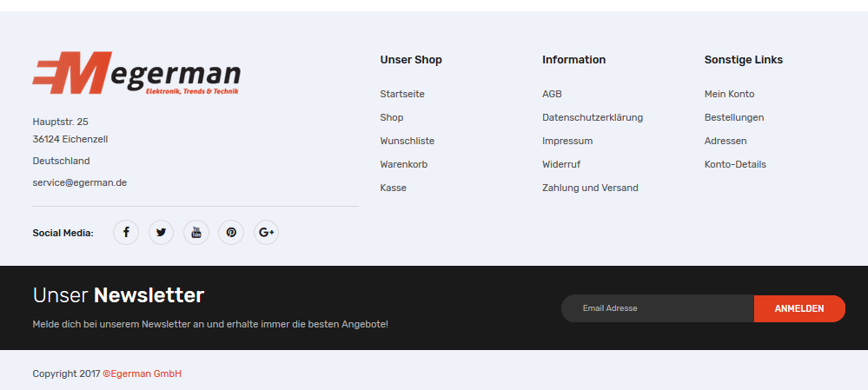Focus the Email Adresse newsletter field
This screenshot has width=868, height=390.
[x=658, y=308]
